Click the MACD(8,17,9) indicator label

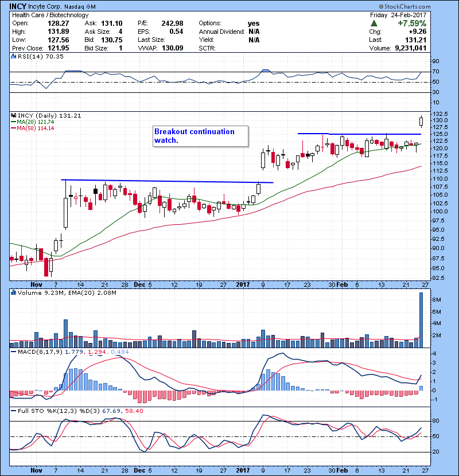tap(40, 352)
